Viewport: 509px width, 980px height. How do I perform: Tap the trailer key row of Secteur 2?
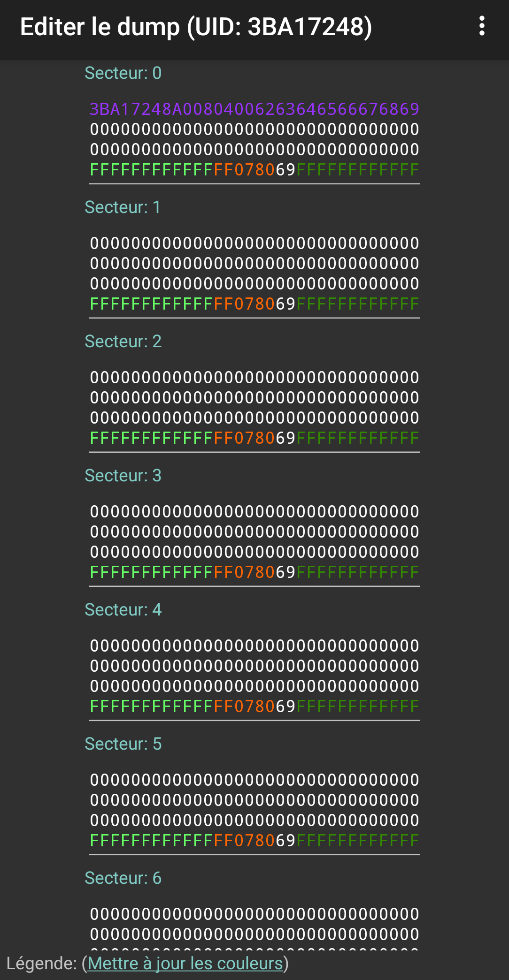(x=254, y=438)
